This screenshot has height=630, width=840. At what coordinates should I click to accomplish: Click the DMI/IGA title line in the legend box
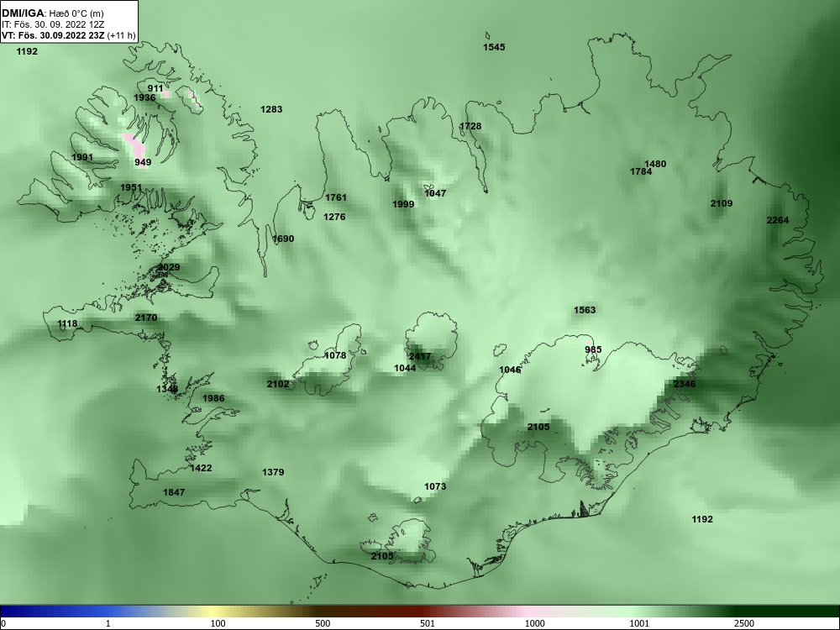click(x=52, y=13)
